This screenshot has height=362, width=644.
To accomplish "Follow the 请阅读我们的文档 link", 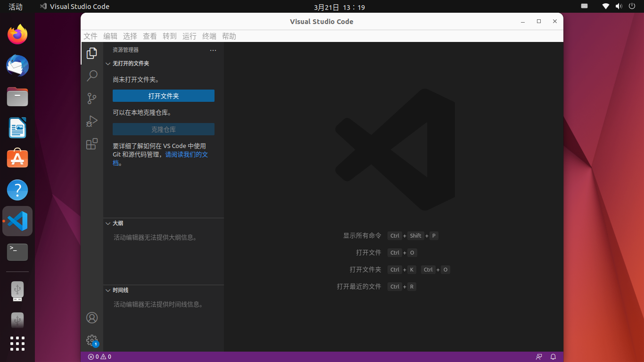I will 187,155.
